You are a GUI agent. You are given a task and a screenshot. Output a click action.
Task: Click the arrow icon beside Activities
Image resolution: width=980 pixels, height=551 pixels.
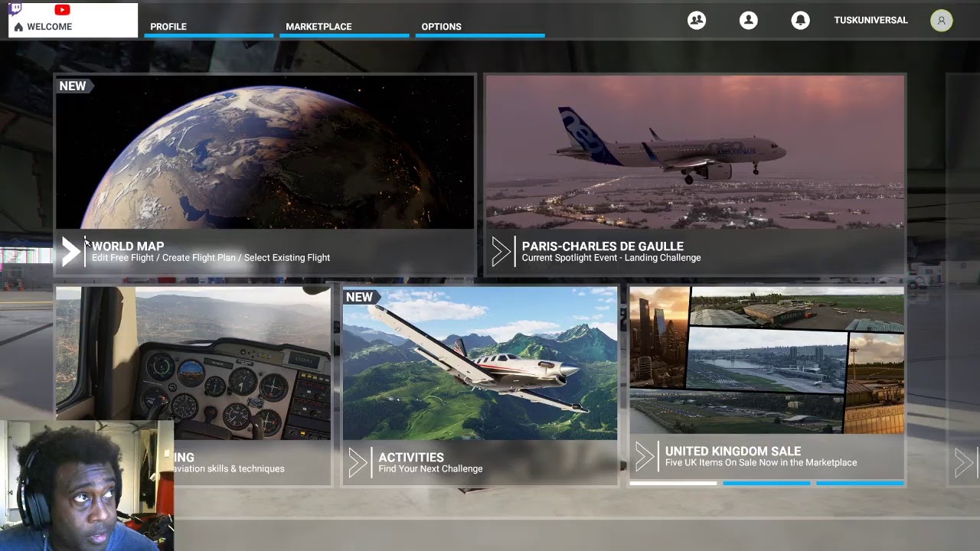358,463
